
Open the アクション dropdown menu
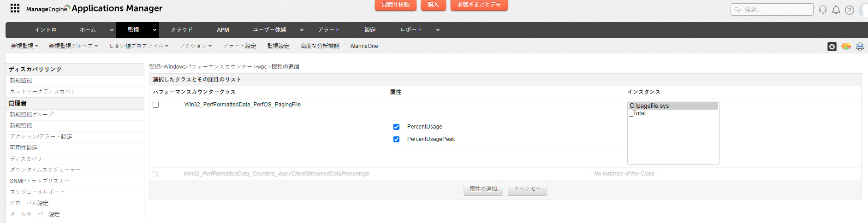(x=196, y=46)
